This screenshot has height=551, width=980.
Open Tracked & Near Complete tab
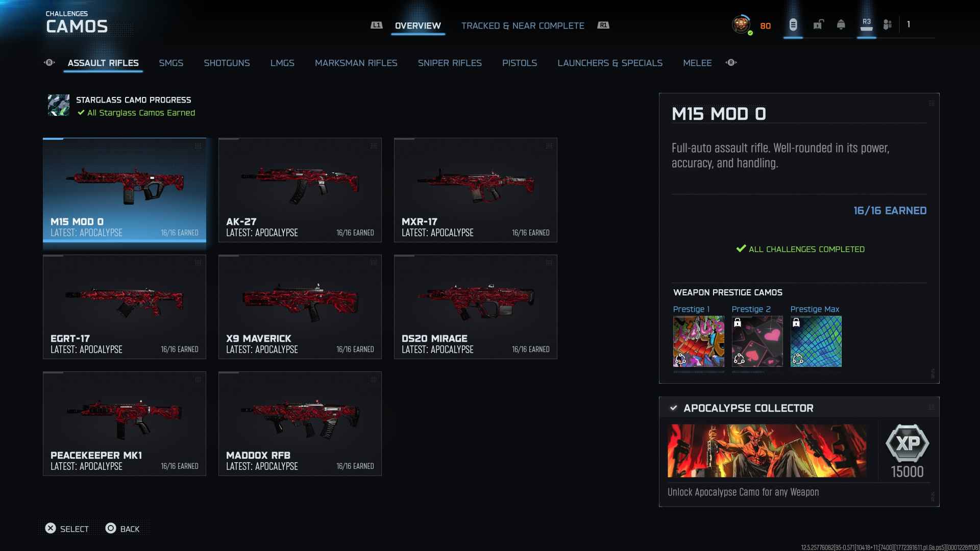(523, 26)
